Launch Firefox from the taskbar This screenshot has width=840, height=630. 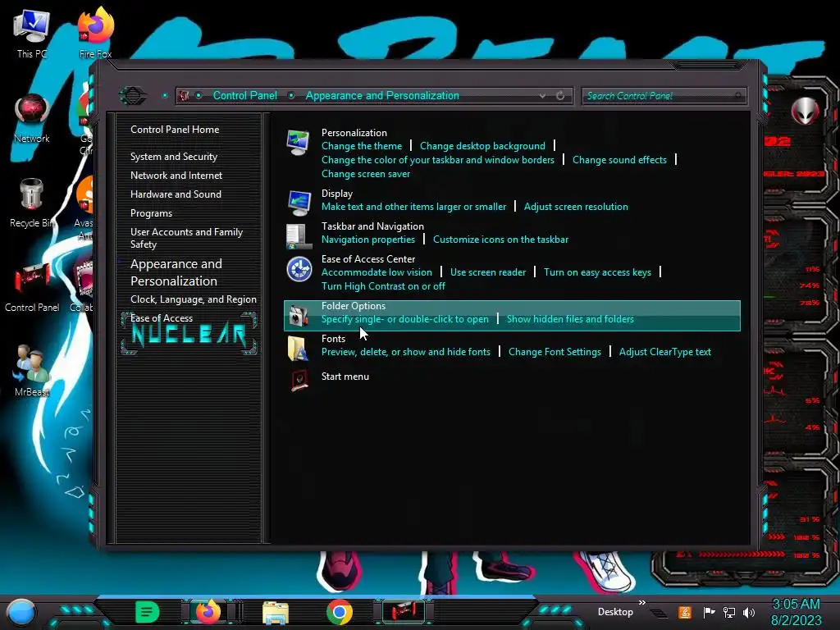[x=208, y=612]
